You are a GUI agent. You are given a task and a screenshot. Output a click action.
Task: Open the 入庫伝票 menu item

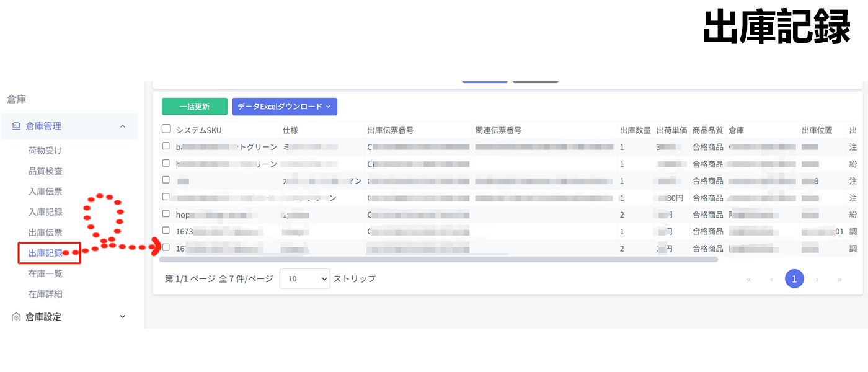[x=45, y=192]
